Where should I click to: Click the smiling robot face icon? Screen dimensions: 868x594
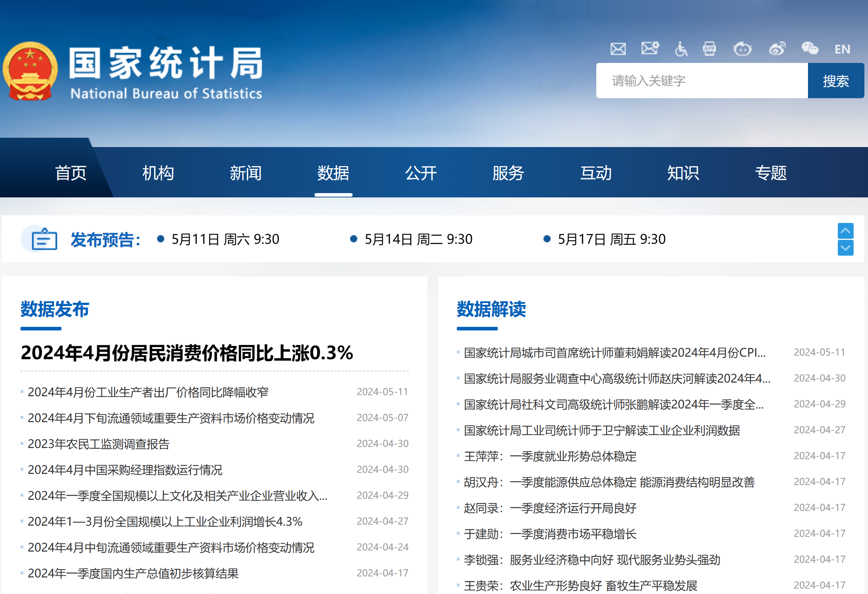point(742,49)
